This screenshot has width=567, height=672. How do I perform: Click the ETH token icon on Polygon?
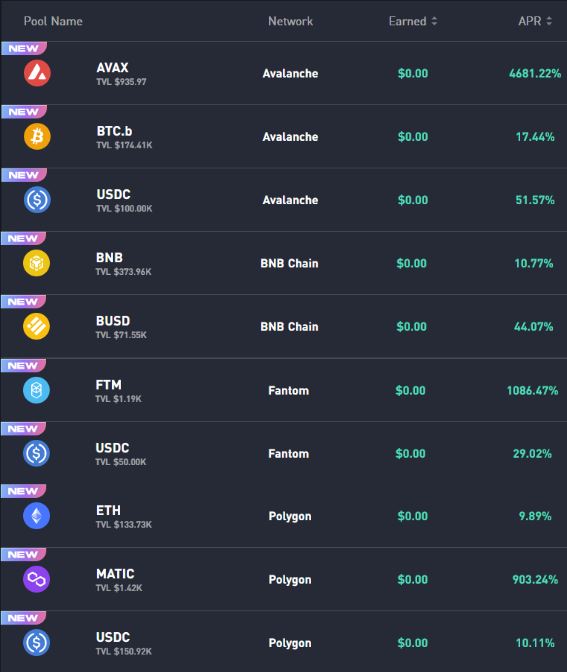click(x=36, y=516)
